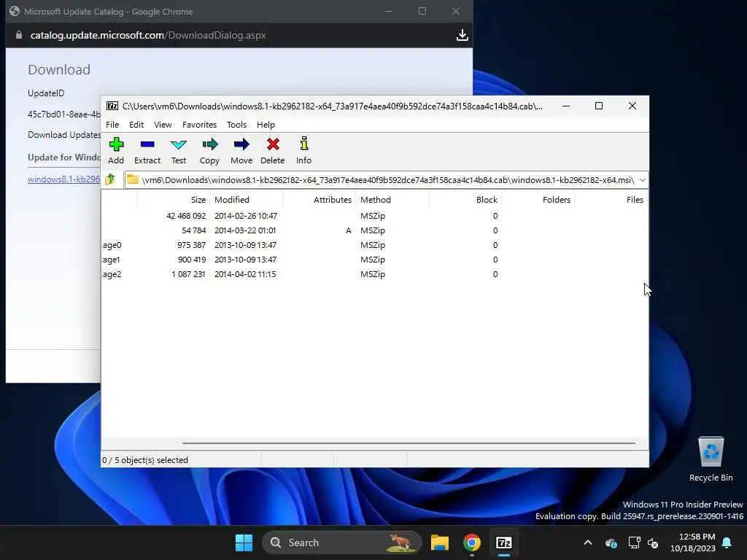Open the Favorites menu

pos(200,125)
